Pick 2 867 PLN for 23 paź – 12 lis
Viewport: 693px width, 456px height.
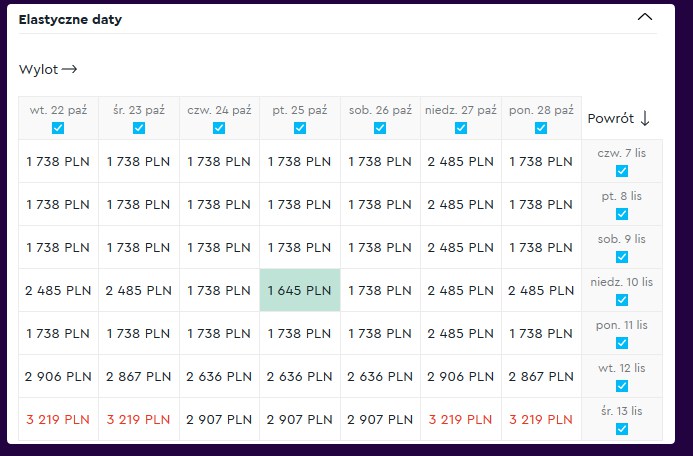pos(139,376)
